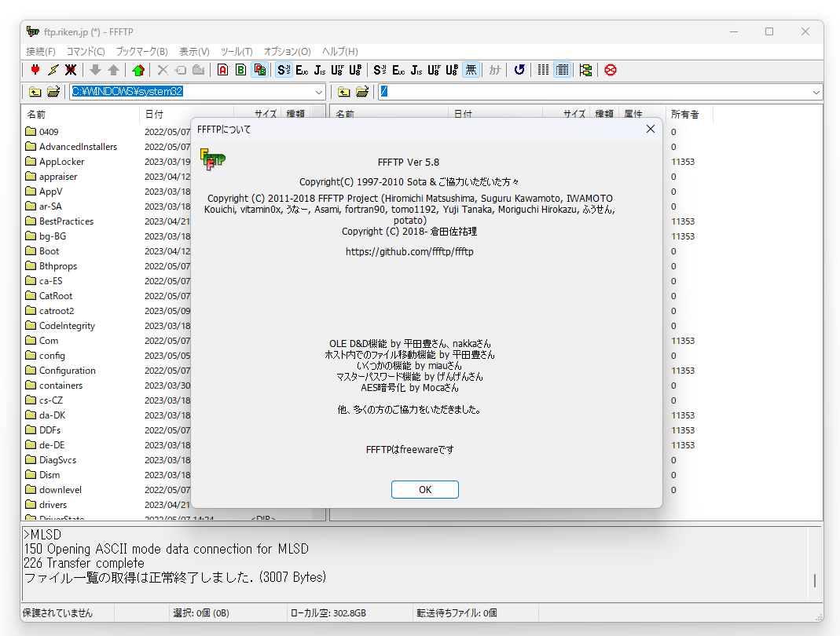Toggle EUC kanji code conversion
This screenshot has height=636, width=840.
click(x=303, y=70)
